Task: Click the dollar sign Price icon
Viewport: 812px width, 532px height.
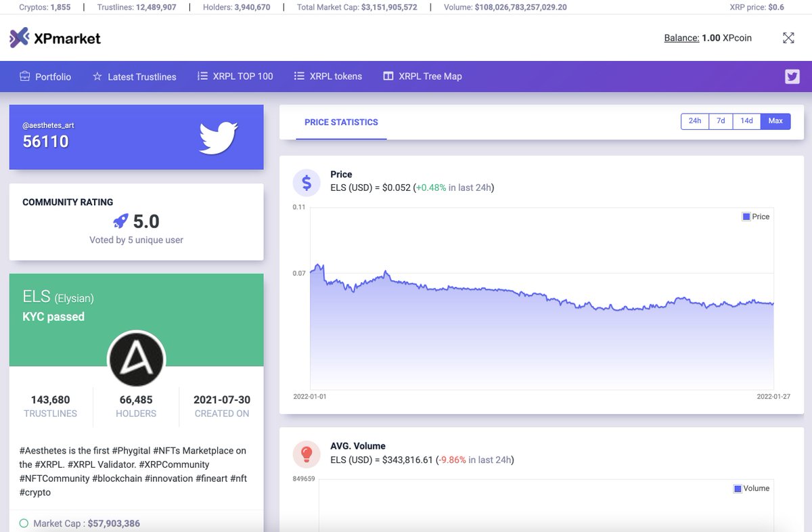Action: [x=307, y=182]
